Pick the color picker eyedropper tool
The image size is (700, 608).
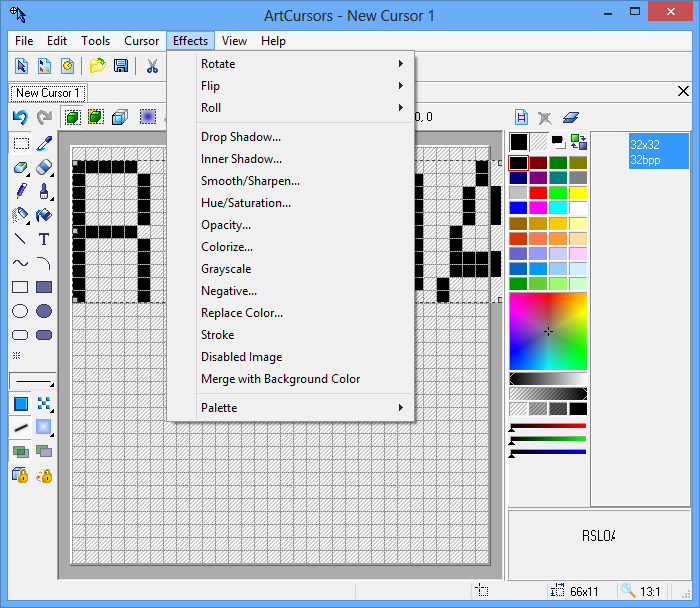pyautogui.click(x=44, y=144)
